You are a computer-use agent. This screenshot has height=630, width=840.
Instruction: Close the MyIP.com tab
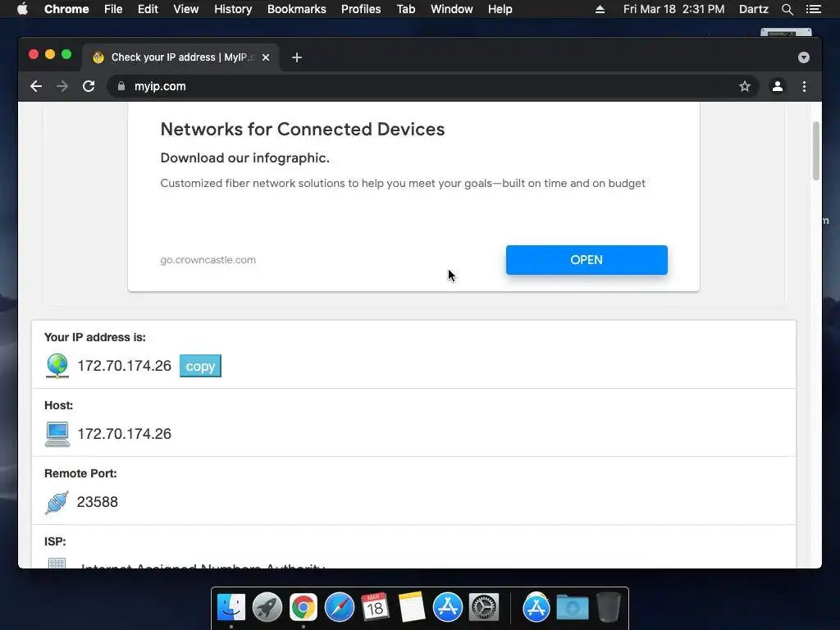pyautogui.click(x=266, y=57)
